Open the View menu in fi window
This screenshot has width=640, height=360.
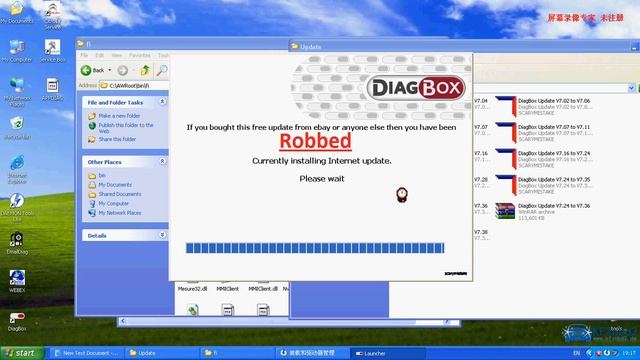[117, 55]
